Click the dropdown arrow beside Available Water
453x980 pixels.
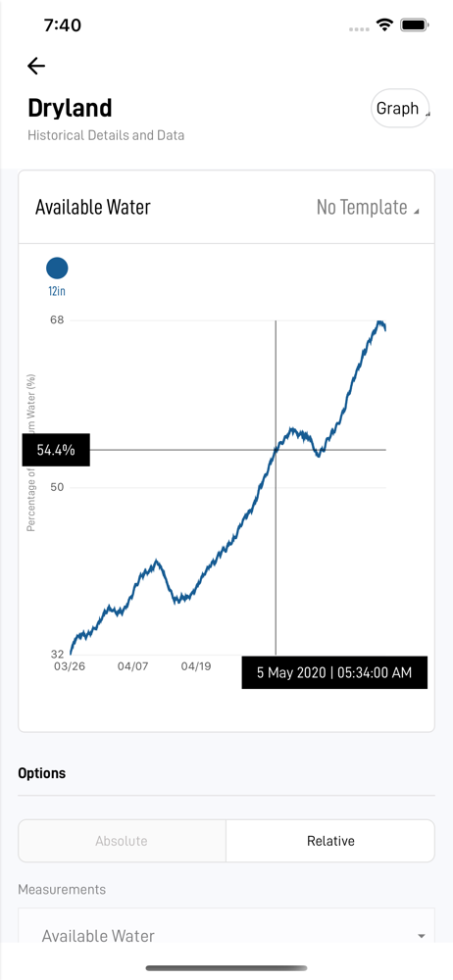coord(421,936)
